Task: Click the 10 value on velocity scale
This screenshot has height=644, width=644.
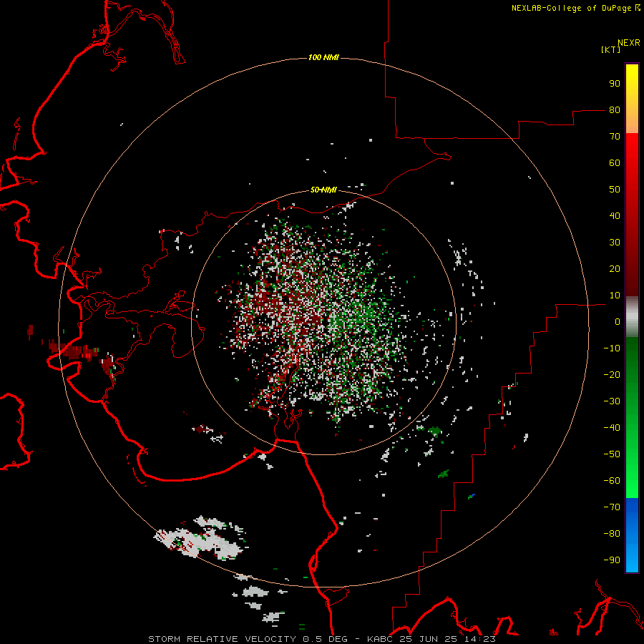Action: pos(615,296)
